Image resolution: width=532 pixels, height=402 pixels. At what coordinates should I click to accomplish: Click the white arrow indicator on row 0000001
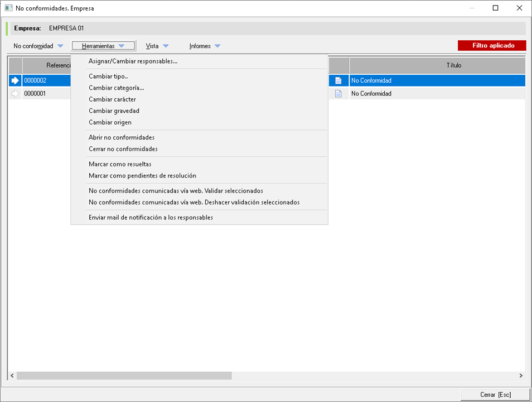pos(15,94)
